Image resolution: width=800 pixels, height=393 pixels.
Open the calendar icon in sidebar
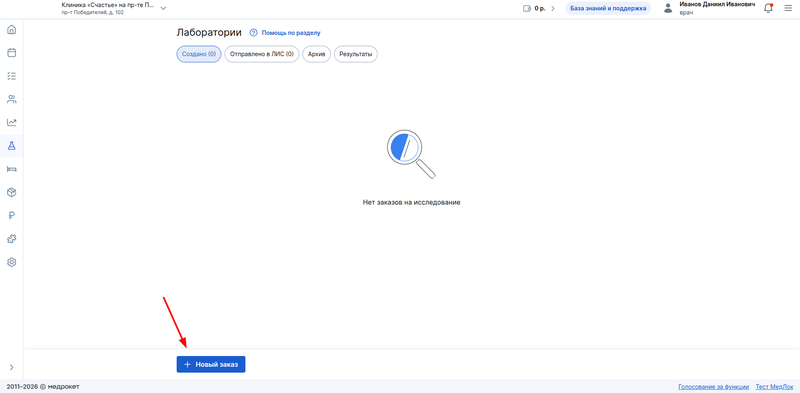pyautogui.click(x=11, y=53)
